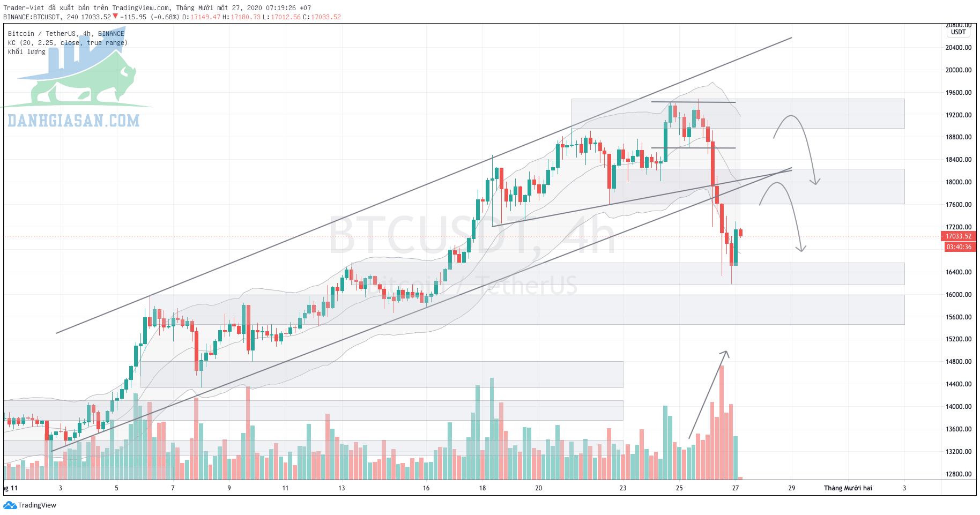This screenshot has height=515, width=980.
Task: Click the 18000.00 price axis label
Action: [958, 182]
